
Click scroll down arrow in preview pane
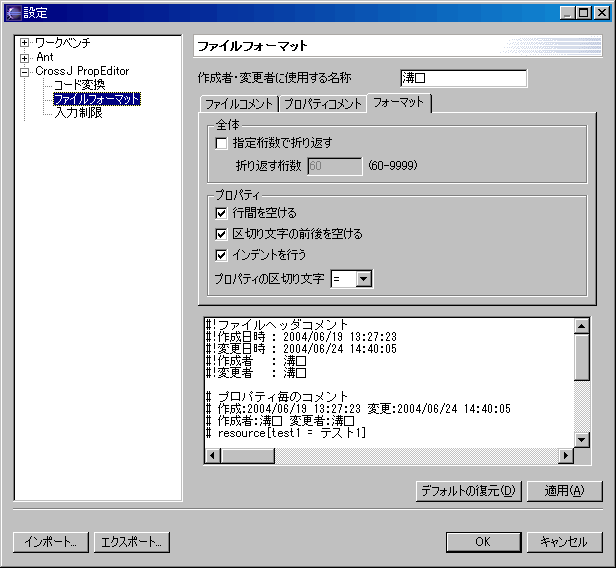click(581, 440)
